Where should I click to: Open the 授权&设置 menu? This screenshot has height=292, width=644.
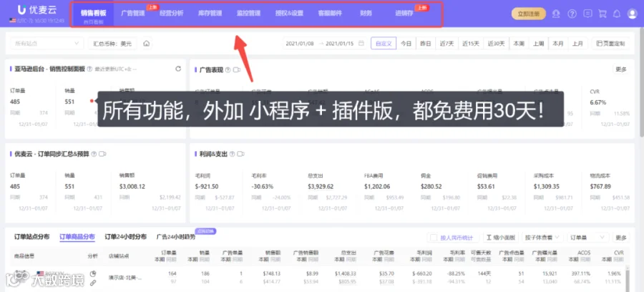tap(289, 13)
